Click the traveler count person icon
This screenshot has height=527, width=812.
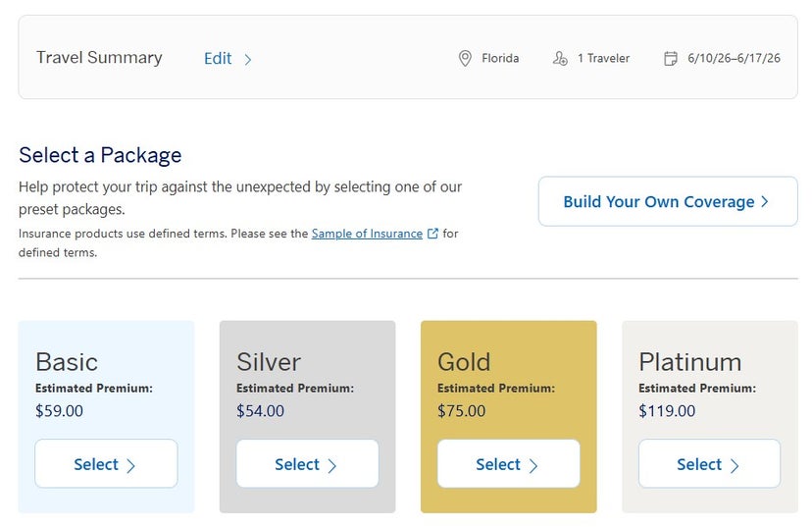[560, 59]
